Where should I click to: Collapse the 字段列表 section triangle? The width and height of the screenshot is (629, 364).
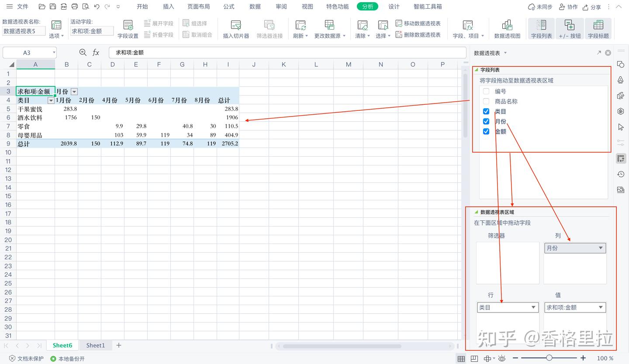477,69
